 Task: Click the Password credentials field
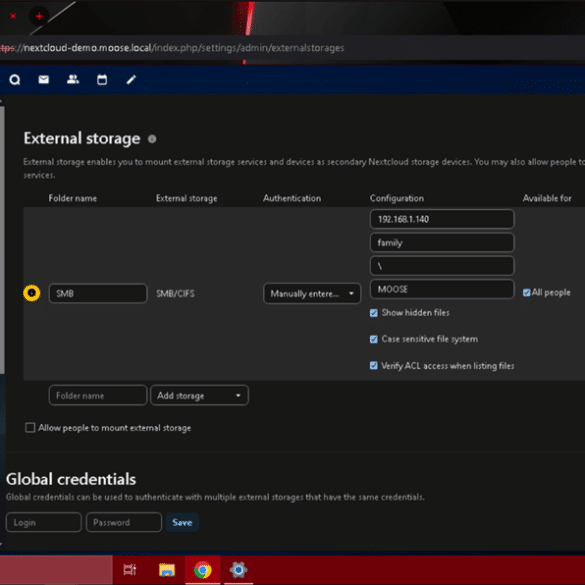124,522
